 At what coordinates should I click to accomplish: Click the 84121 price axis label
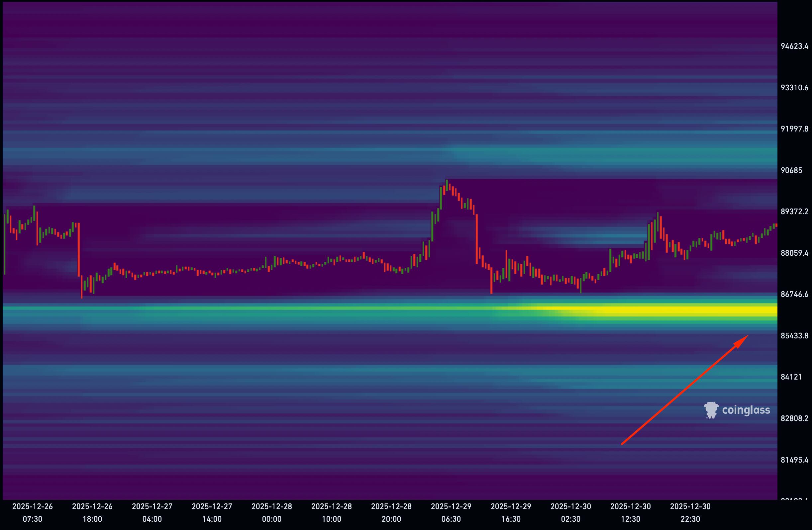(791, 377)
